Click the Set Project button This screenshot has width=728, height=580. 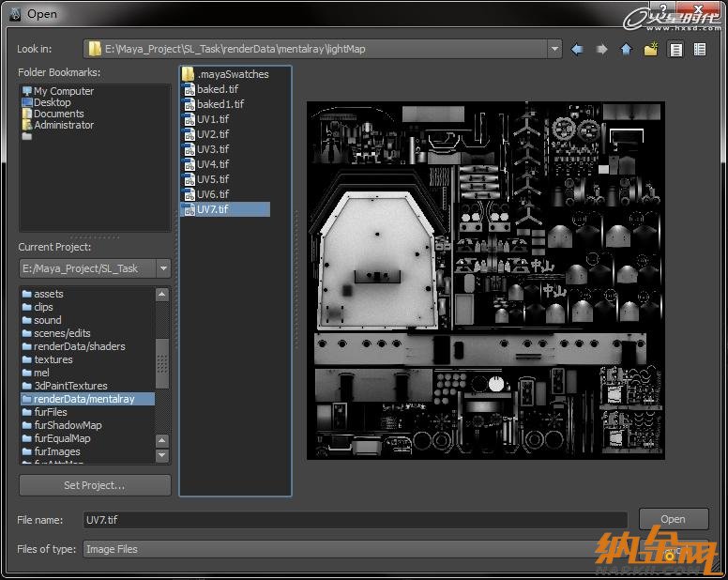tap(95, 485)
